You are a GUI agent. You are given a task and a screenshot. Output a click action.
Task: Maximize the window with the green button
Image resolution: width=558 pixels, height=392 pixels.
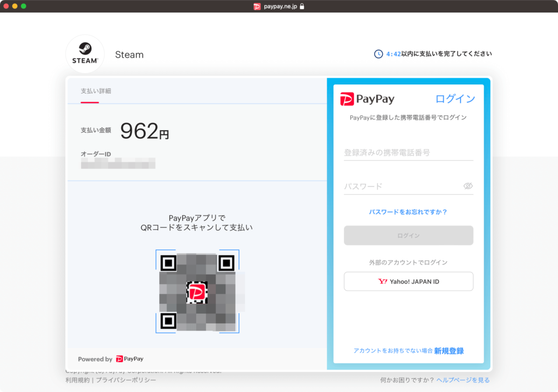point(23,6)
